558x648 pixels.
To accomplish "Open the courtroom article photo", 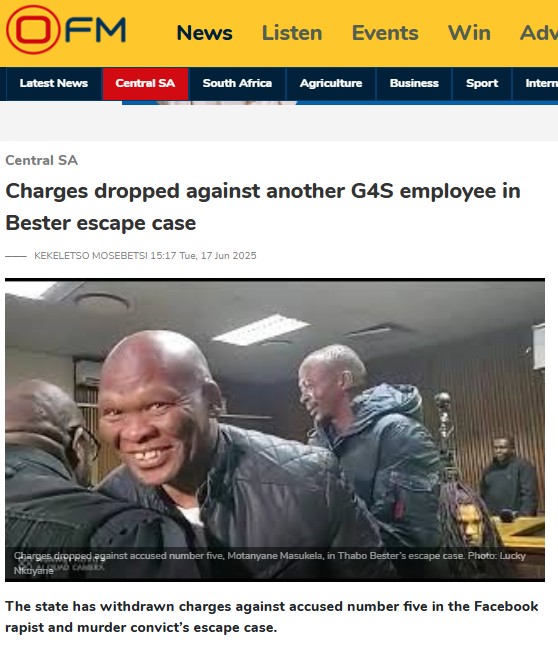I will tap(275, 430).
